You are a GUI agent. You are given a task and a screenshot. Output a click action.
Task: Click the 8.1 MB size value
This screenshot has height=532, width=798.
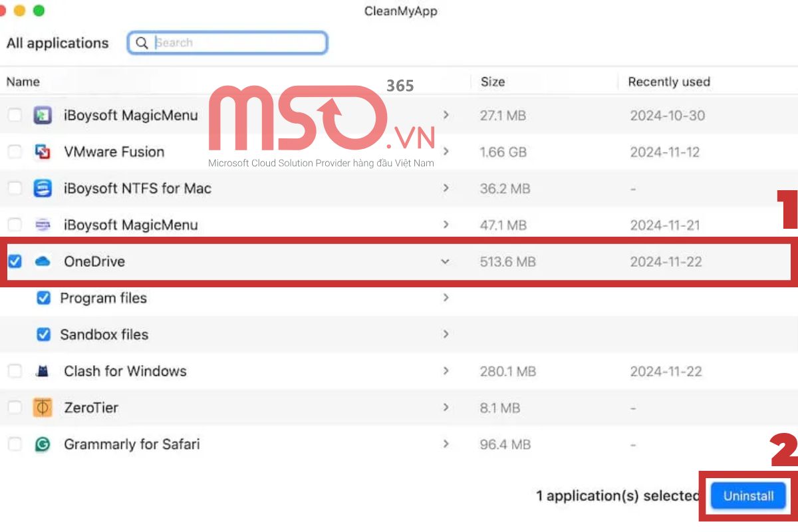click(500, 408)
